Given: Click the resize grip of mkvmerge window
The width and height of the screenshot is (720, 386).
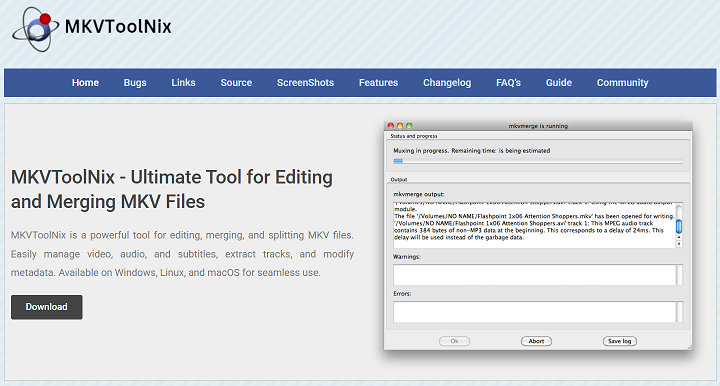Looking at the screenshot, I should click(x=689, y=347).
